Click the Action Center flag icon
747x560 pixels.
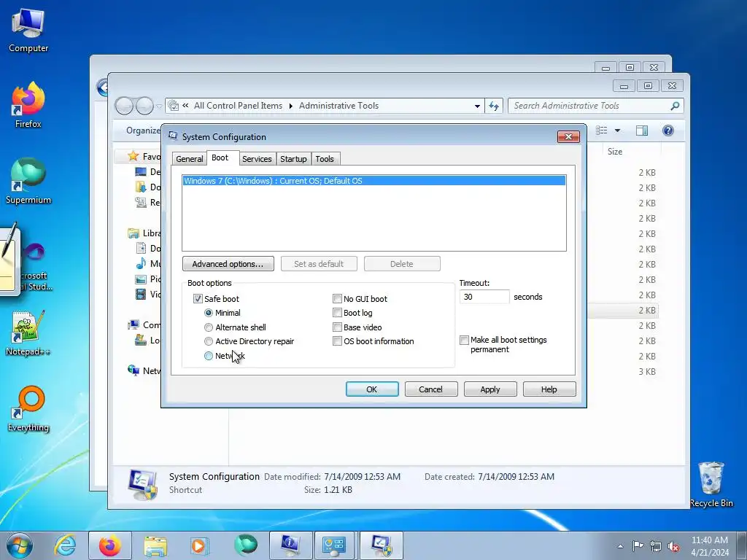click(638, 545)
